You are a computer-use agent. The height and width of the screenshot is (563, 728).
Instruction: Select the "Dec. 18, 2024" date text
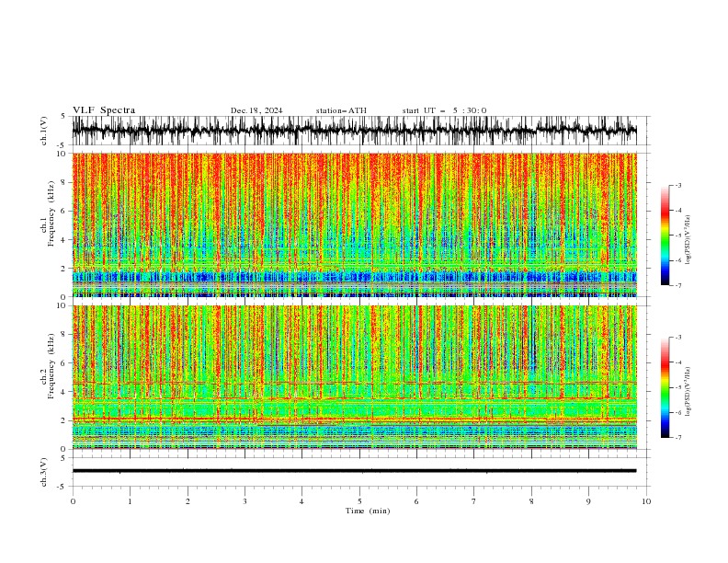pos(256,110)
